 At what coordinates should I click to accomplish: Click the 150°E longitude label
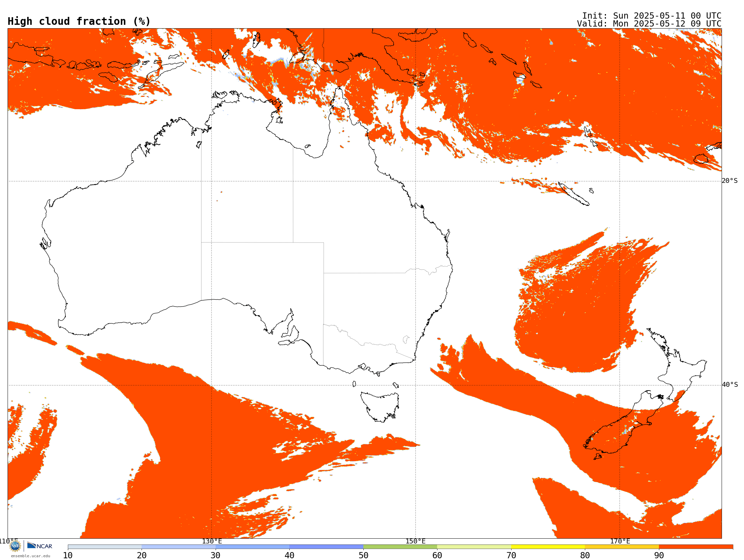415,541
